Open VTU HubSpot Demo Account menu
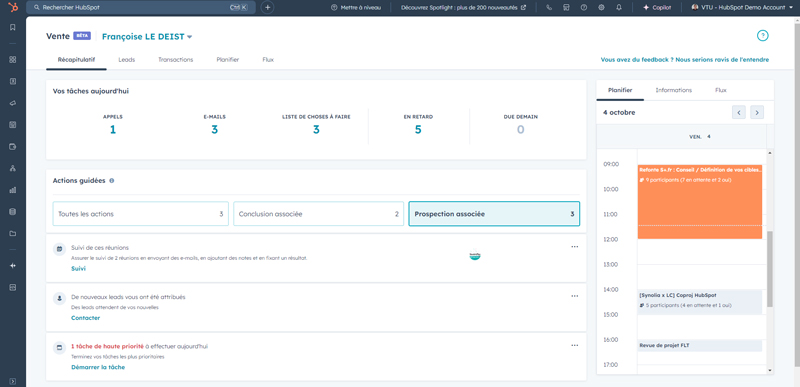This screenshot has height=387, width=800. tap(742, 8)
